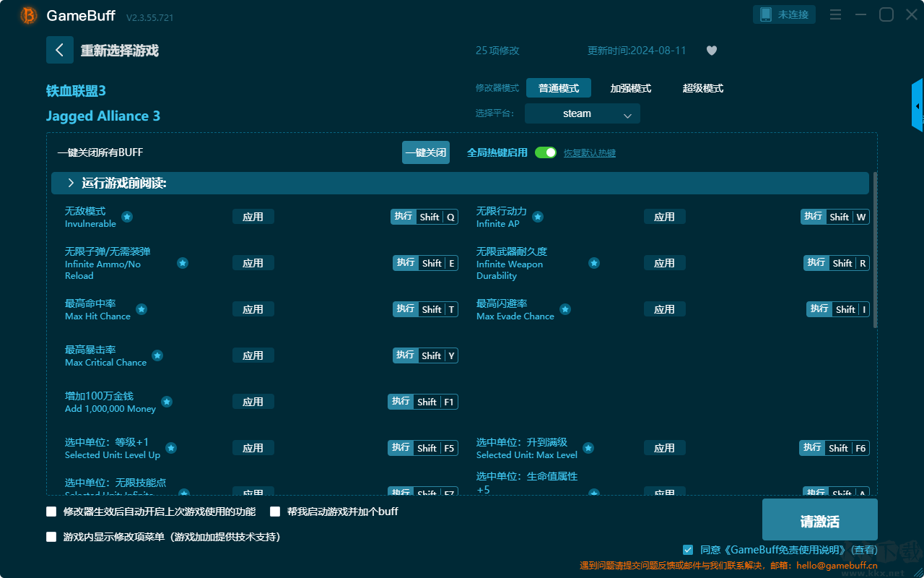
Task: Expand the 运行游戏前阅读 section
Action: [x=460, y=184]
